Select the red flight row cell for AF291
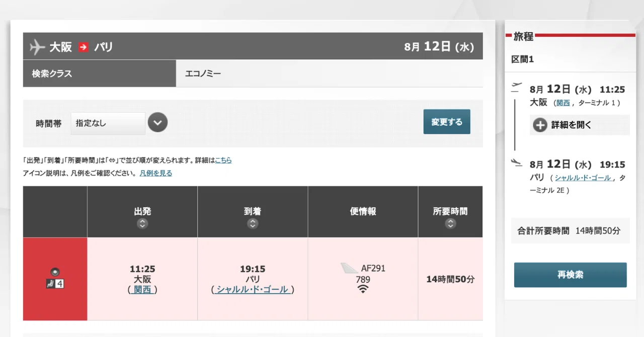 55,279
